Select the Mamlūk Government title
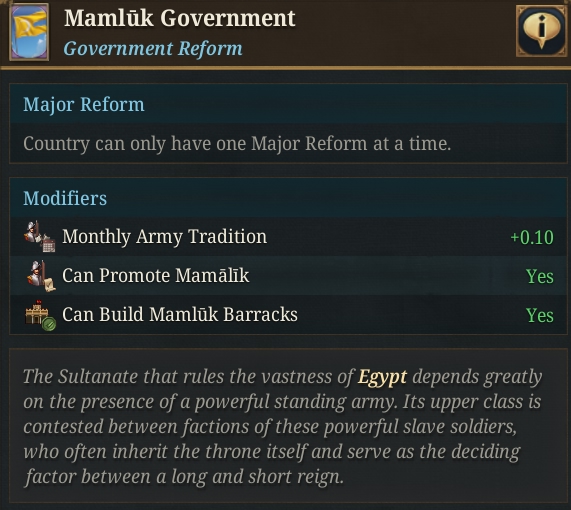Screen dimensions: 571x510 point(180,18)
